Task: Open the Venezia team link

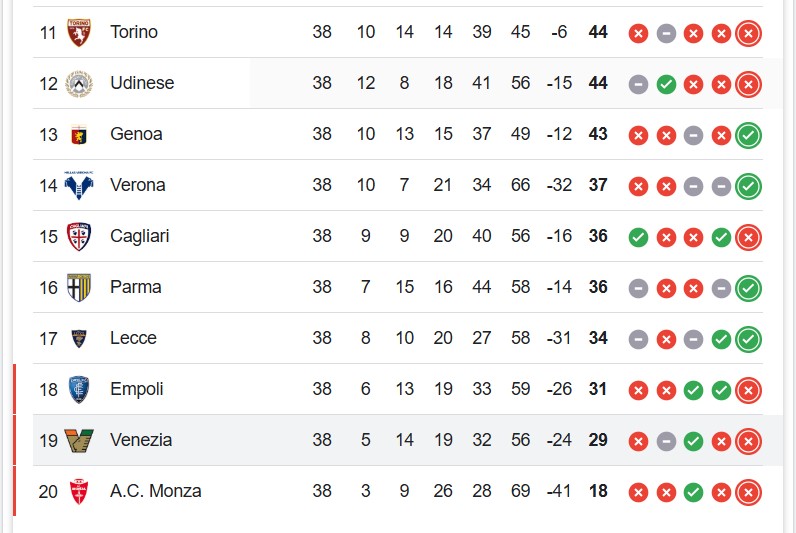Action: 141,440
